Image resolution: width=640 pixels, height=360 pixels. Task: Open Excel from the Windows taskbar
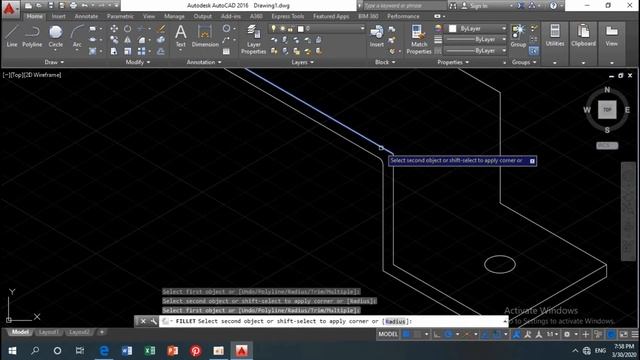pyautogui.click(x=150, y=351)
